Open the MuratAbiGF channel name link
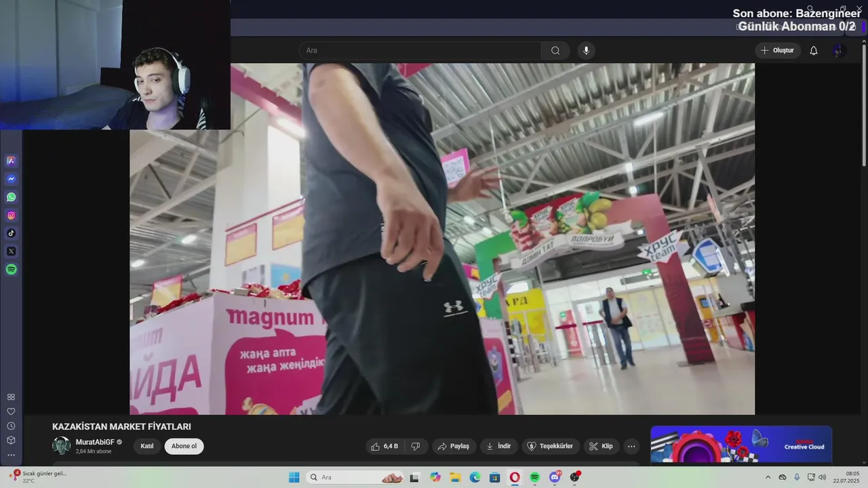Image resolution: width=868 pixels, height=488 pixels. pyautogui.click(x=95, y=442)
